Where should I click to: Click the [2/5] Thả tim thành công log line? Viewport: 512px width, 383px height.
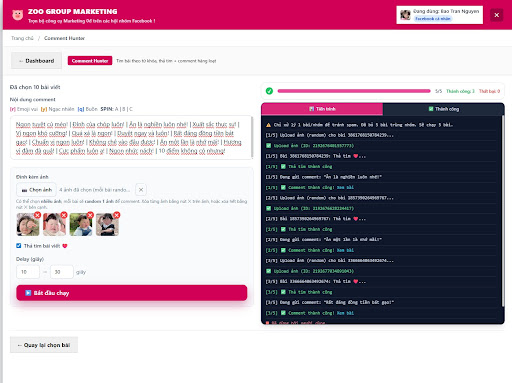click(299, 229)
